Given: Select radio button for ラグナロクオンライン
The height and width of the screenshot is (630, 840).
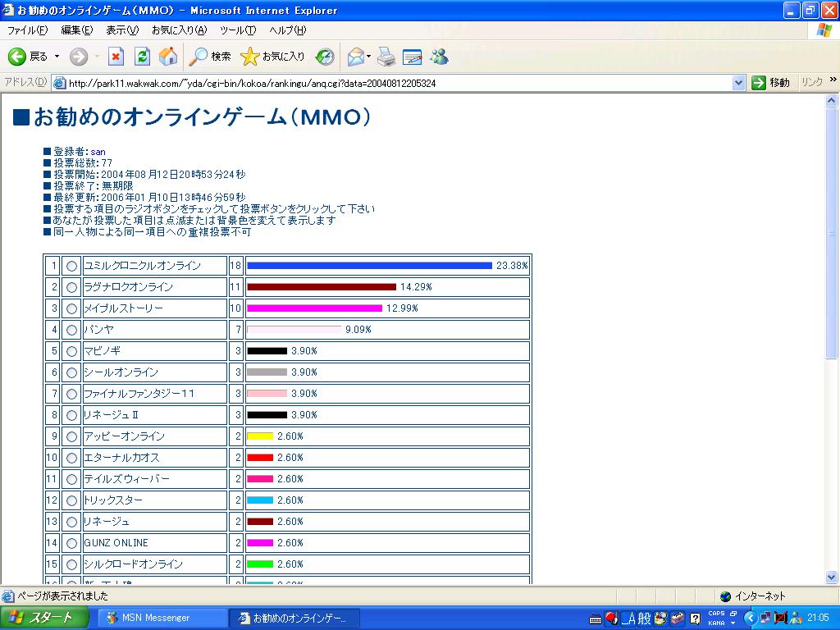Looking at the screenshot, I should [71, 287].
